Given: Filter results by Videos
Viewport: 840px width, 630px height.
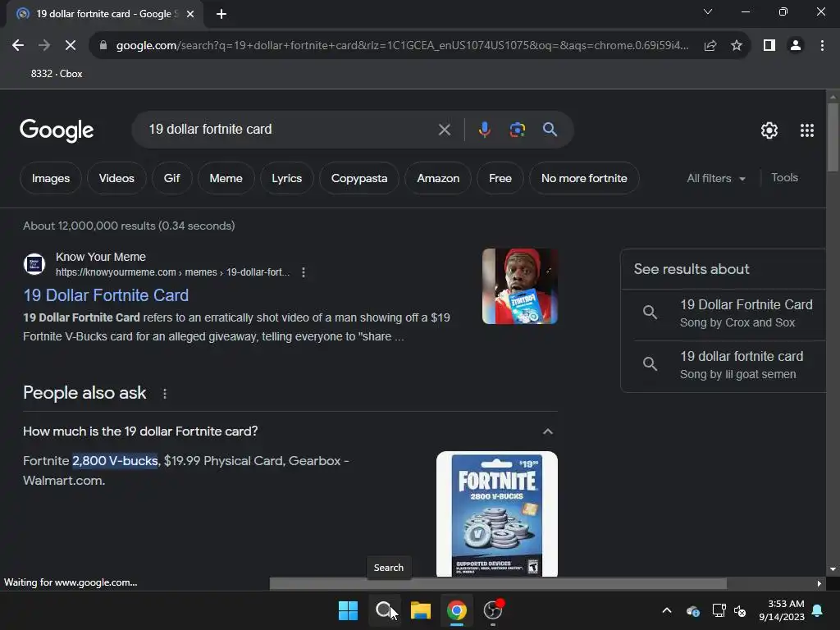Looking at the screenshot, I should click(x=116, y=178).
